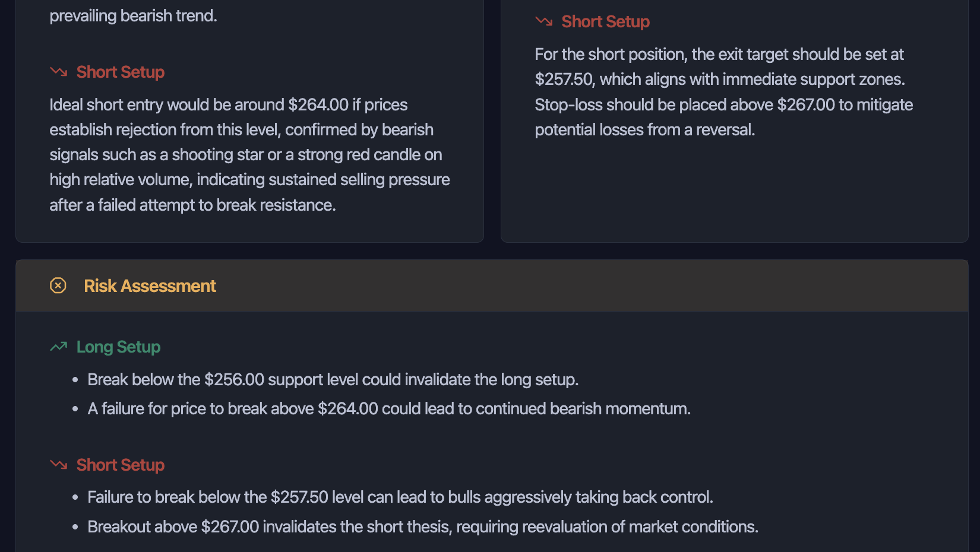Click trending-up icon next to Long Setup
The width and height of the screenshot is (980, 552).
[59, 347]
